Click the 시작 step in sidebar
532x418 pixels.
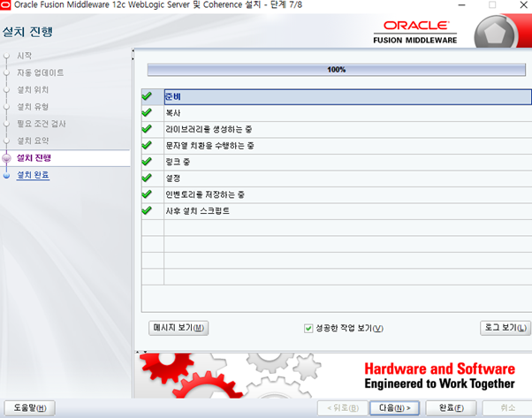(24, 56)
